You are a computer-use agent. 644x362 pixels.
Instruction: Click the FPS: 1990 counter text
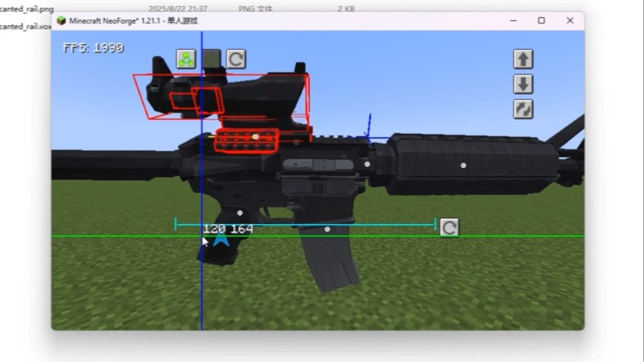click(x=94, y=48)
